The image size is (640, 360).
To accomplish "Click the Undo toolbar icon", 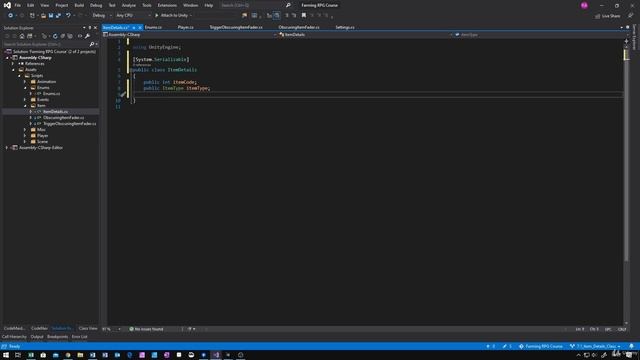I will click(x=68, y=16).
